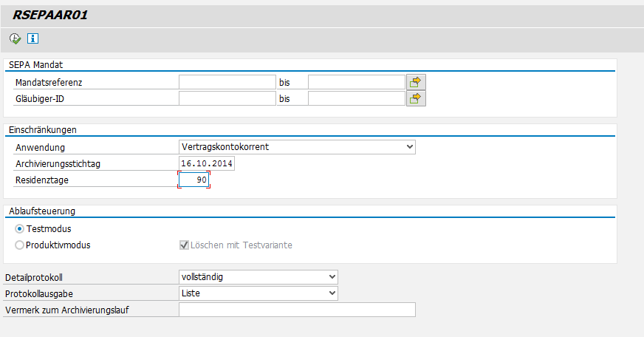Click the Mandatsreferenz upper limit field
The width and height of the screenshot is (644, 337).
[356, 81]
